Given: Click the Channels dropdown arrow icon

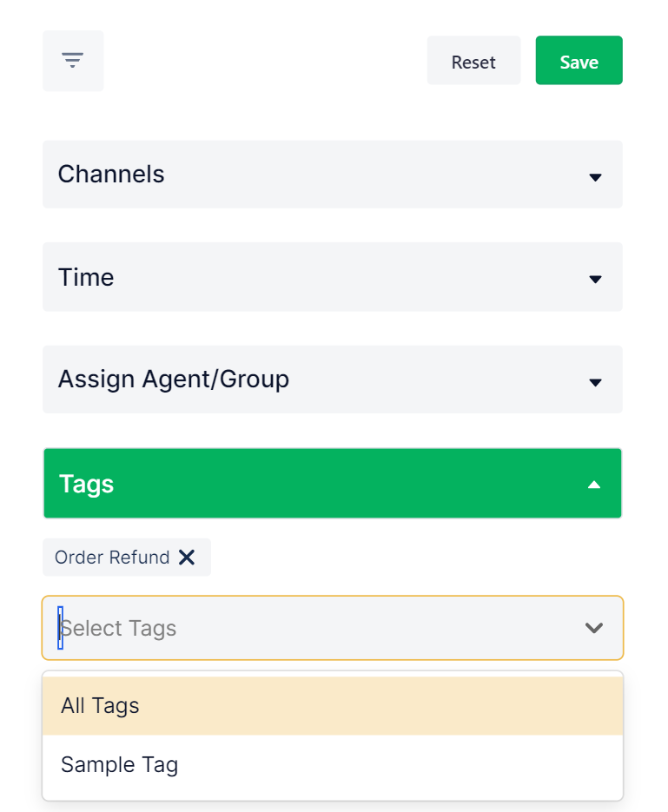Looking at the screenshot, I should click(x=595, y=177).
